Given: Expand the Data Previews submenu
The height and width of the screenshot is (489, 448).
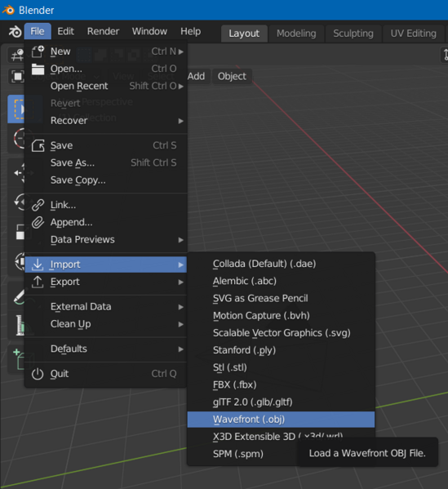Looking at the screenshot, I should point(106,240).
